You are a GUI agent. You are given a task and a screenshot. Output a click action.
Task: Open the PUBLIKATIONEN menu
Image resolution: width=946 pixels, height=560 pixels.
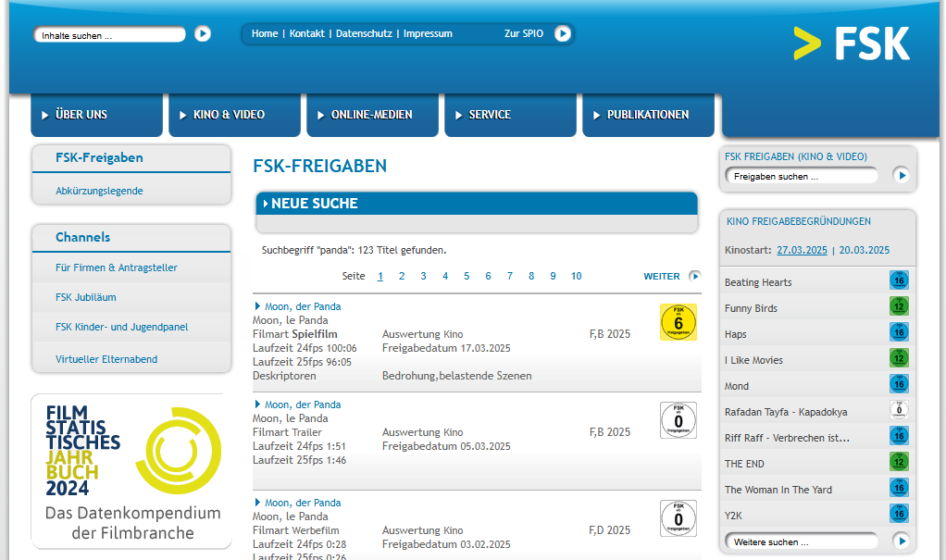coord(648,115)
